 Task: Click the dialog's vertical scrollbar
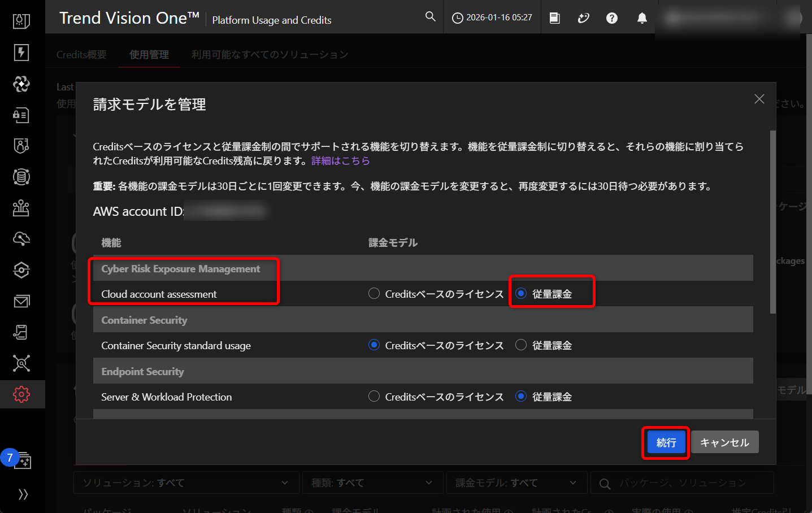[773, 222]
